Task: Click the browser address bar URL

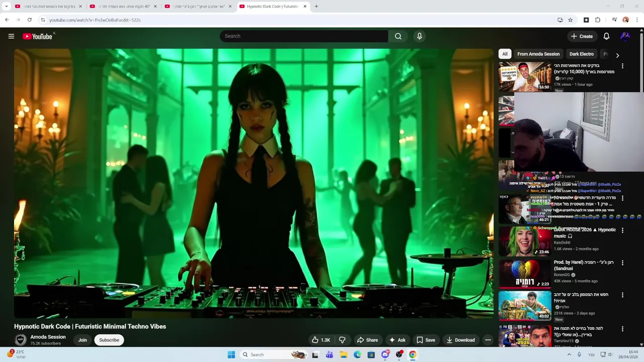Action: coord(95,20)
